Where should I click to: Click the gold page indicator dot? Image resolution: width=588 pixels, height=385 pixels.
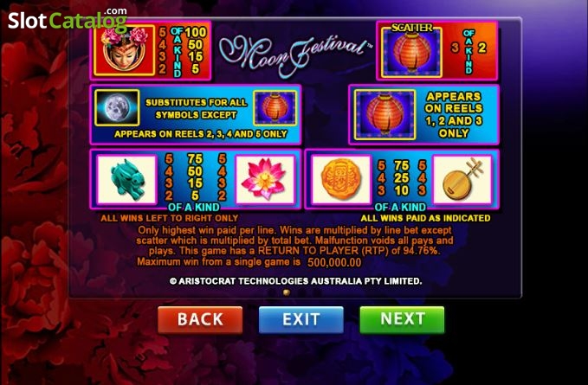click(287, 292)
